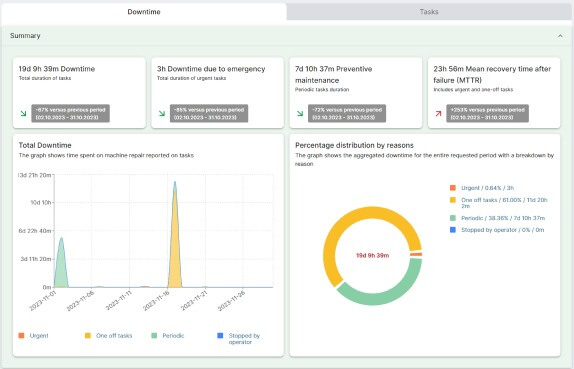Click the +253% versus previous period badge
Image resolution: width=574 pixels, height=369 pixels.
pyautogui.click(x=487, y=113)
